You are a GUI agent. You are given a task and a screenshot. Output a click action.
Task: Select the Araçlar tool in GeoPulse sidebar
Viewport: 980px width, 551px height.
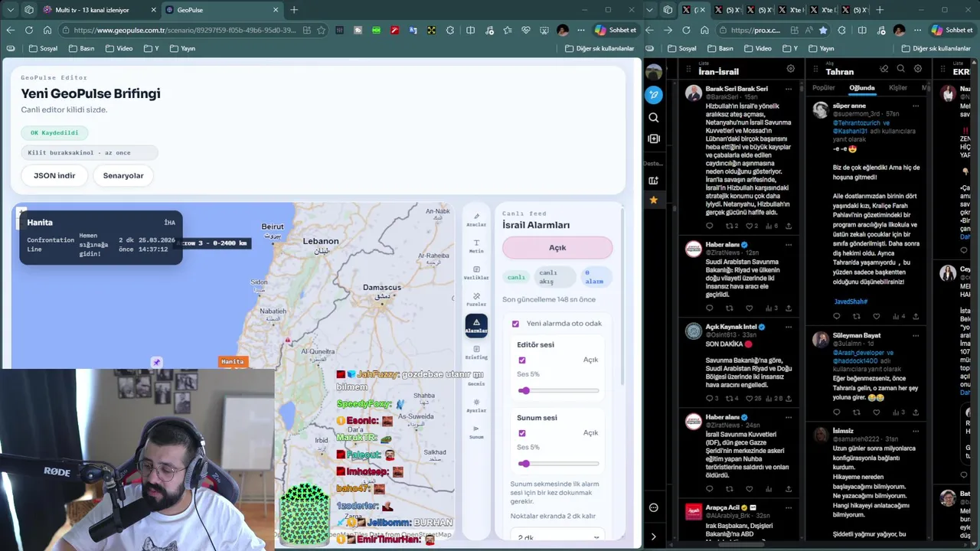[476, 220]
